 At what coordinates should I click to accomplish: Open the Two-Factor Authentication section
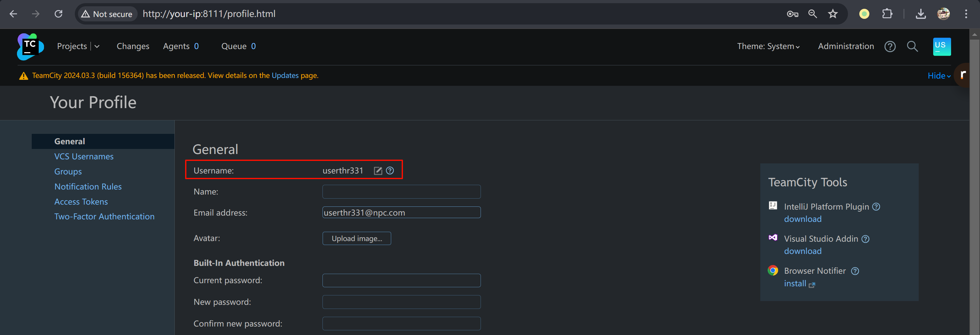[104, 216]
